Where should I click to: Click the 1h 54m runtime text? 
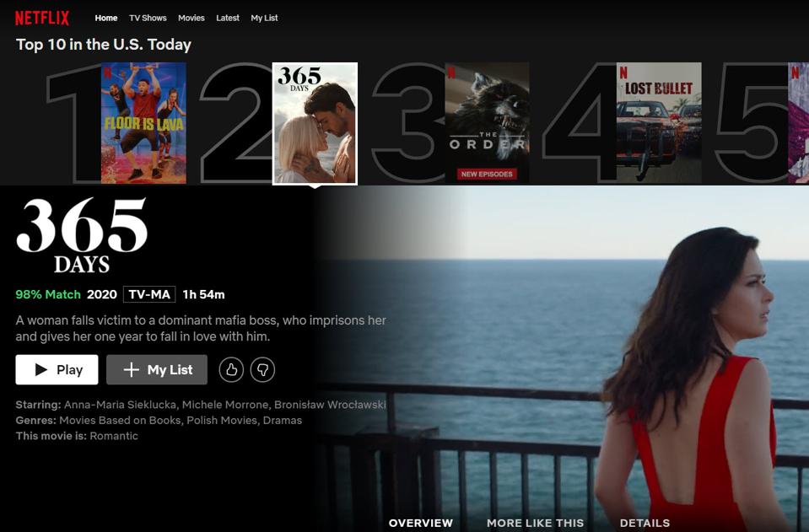pyautogui.click(x=204, y=294)
